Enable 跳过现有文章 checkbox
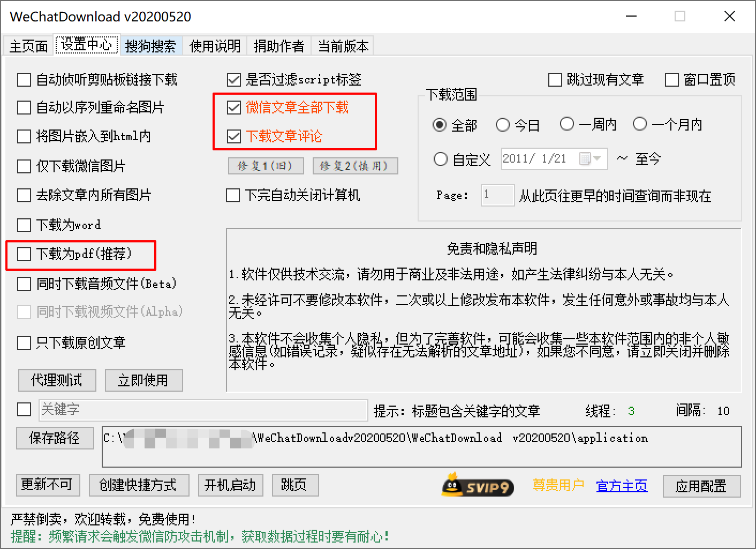The height and width of the screenshot is (549, 756). pos(555,79)
